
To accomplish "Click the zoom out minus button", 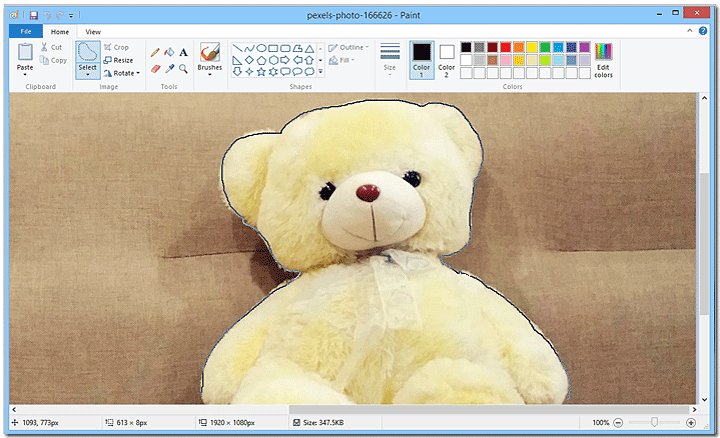I will tap(618, 422).
